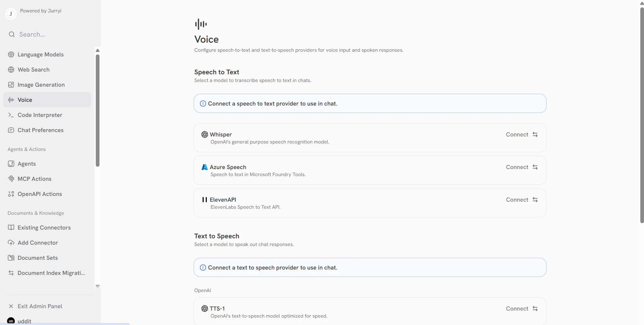Select the Language Models sidebar icon
The image size is (644, 325).
11,54
